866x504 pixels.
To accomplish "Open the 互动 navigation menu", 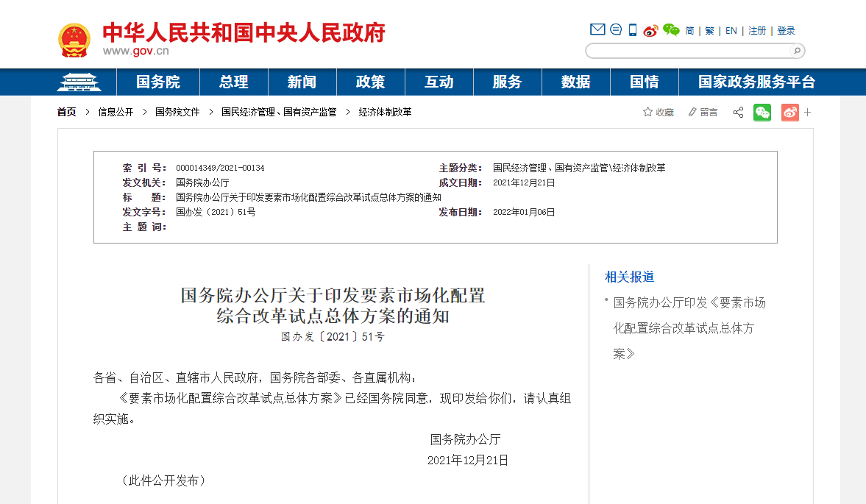I will click(x=439, y=82).
